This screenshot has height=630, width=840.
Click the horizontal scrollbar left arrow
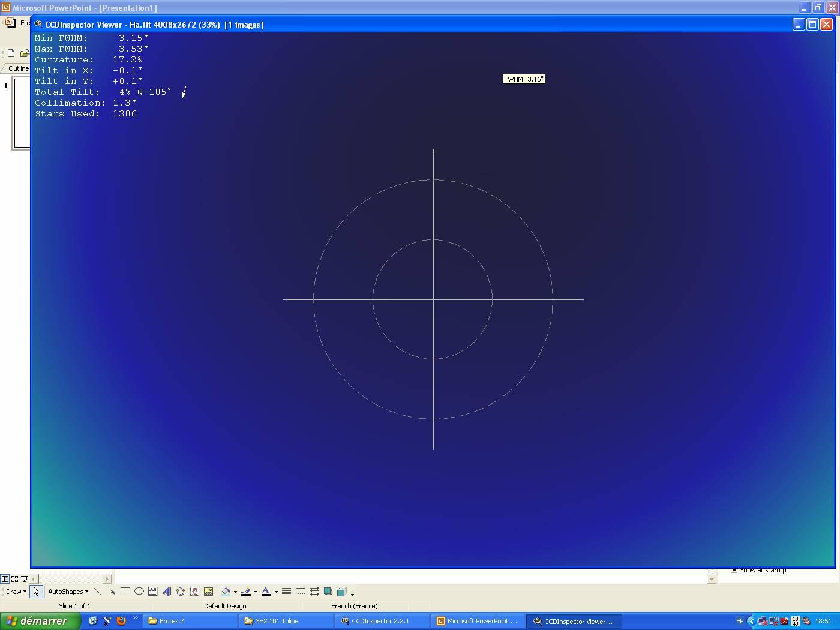pyautogui.click(x=34, y=579)
